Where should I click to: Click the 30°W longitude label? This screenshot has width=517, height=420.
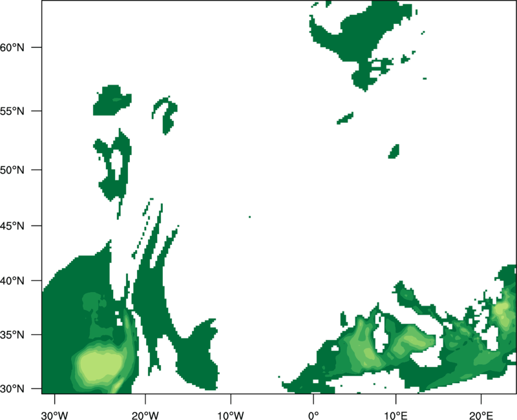pyautogui.click(x=54, y=415)
